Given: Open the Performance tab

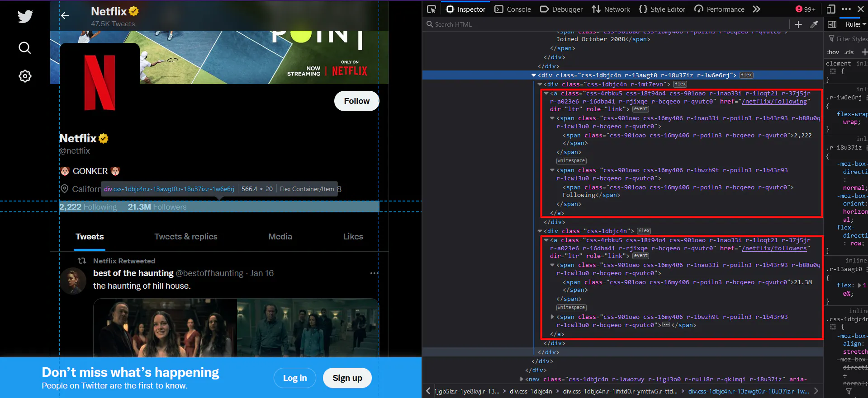Looking at the screenshot, I should [x=719, y=9].
